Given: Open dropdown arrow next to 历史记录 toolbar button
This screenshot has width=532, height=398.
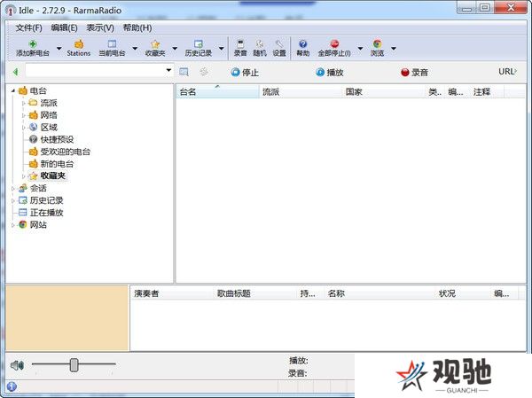Looking at the screenshot, I should (221, 49).
